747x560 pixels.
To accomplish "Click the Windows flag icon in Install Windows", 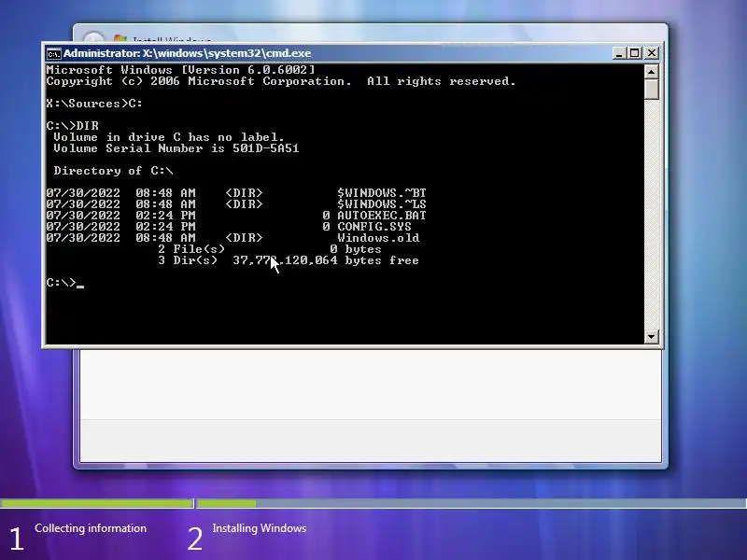I will 120,39.
